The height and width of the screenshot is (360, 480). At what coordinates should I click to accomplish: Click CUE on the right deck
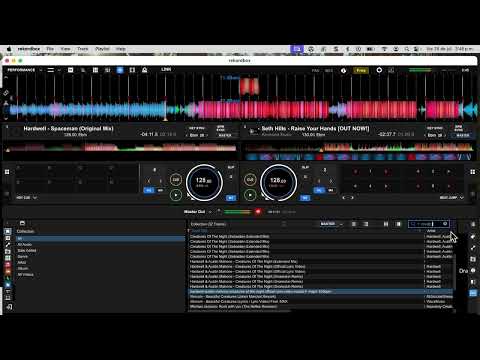[250, 180]
